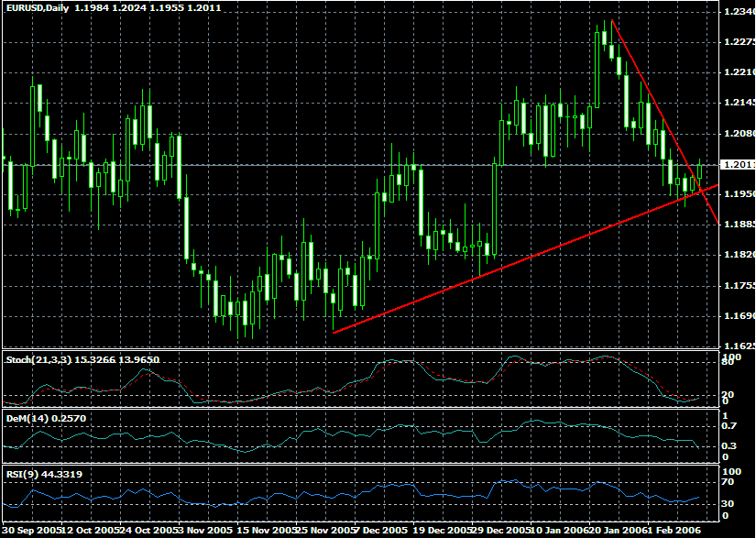
Task: Click the 1.1950 price axis label
Action: point(740,193)
